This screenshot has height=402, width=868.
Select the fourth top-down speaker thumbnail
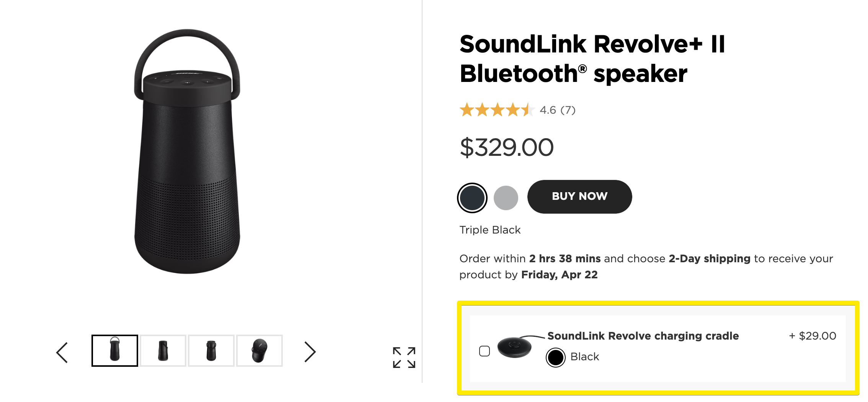[259, 350]
